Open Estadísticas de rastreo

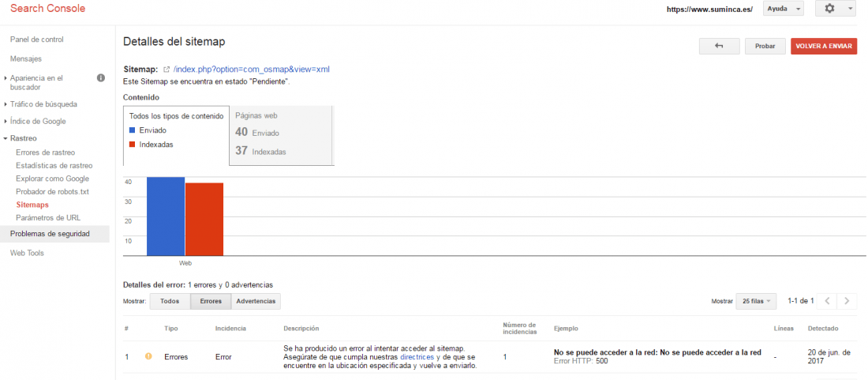[54, 166]
